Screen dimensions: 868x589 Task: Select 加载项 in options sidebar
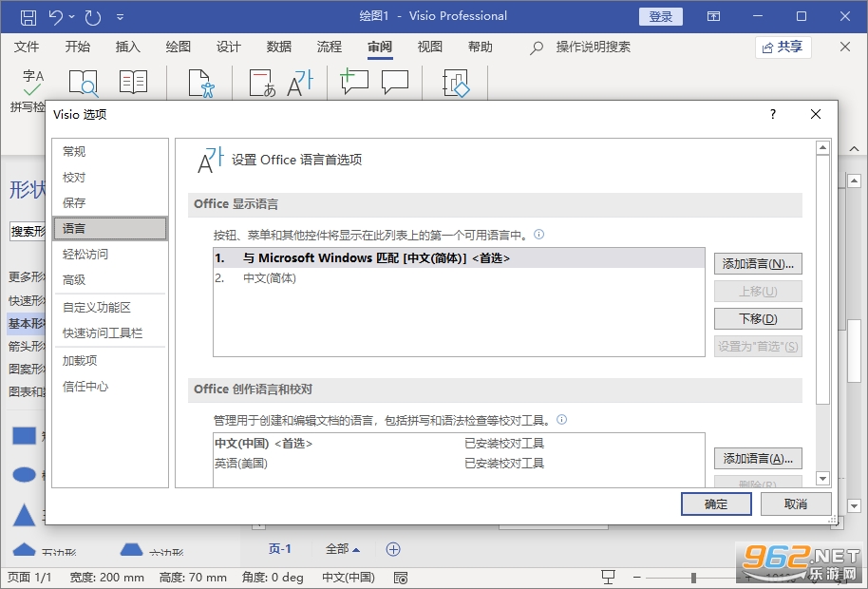click(110, 360)
